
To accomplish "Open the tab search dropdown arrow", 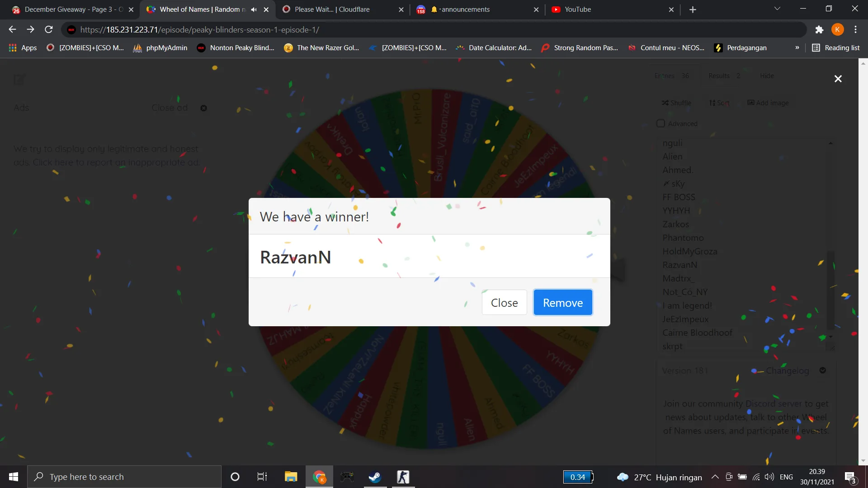I will click(x=777, y=9).
